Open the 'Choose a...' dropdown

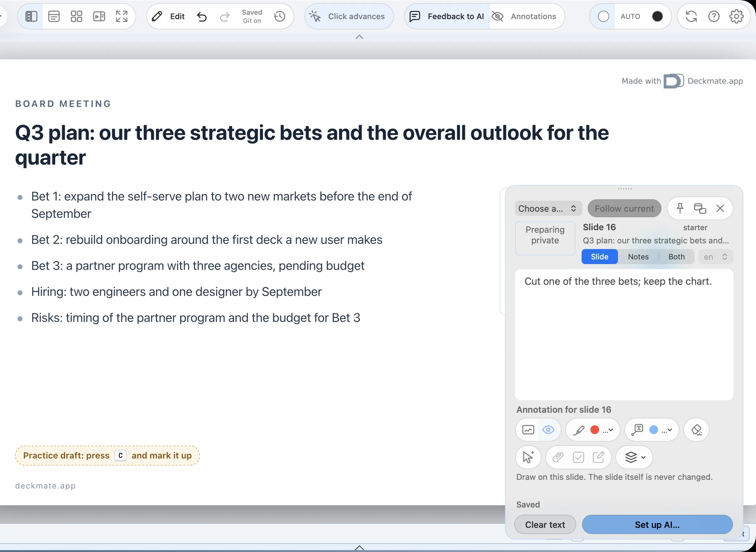pyautogui.click(x=548, y=209)
